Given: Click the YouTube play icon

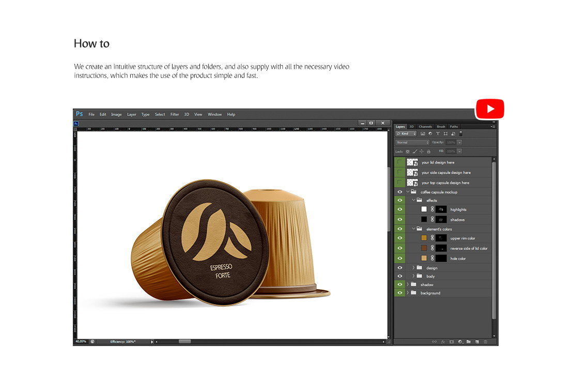Looking at the screenshot, I should (x=489, y=109).
